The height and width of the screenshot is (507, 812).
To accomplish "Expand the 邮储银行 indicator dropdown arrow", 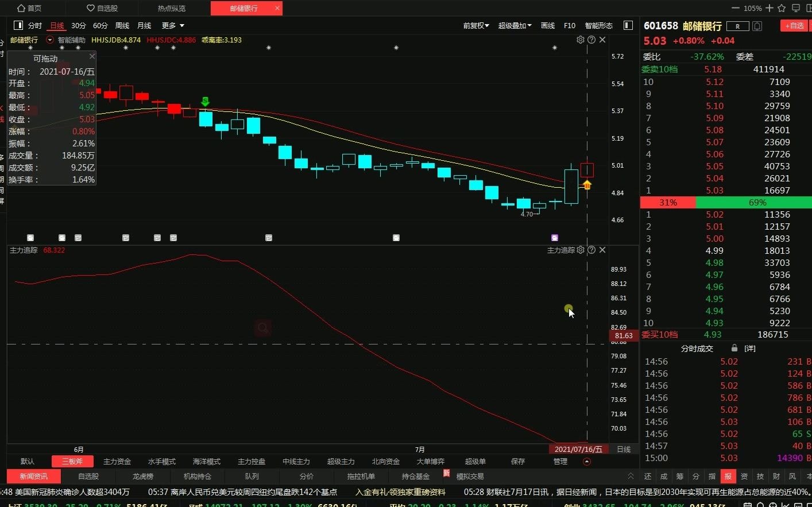I will pos(50,40).
